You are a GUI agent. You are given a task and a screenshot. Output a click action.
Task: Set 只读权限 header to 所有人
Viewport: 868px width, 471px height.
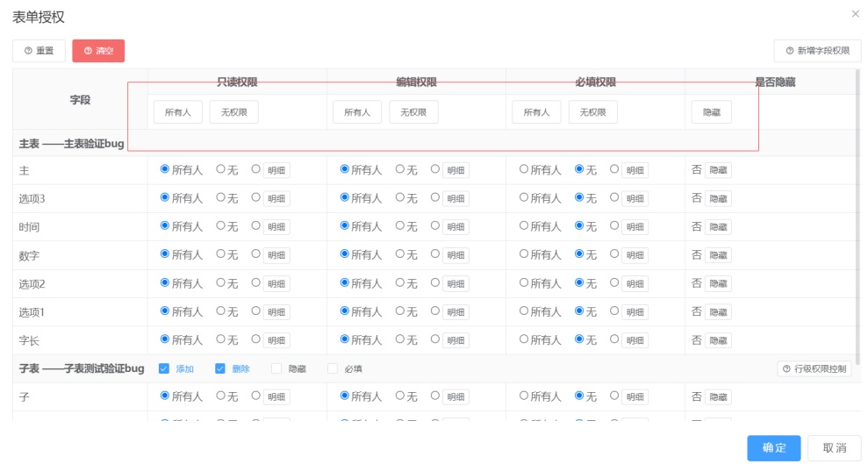tap(178, 112)
